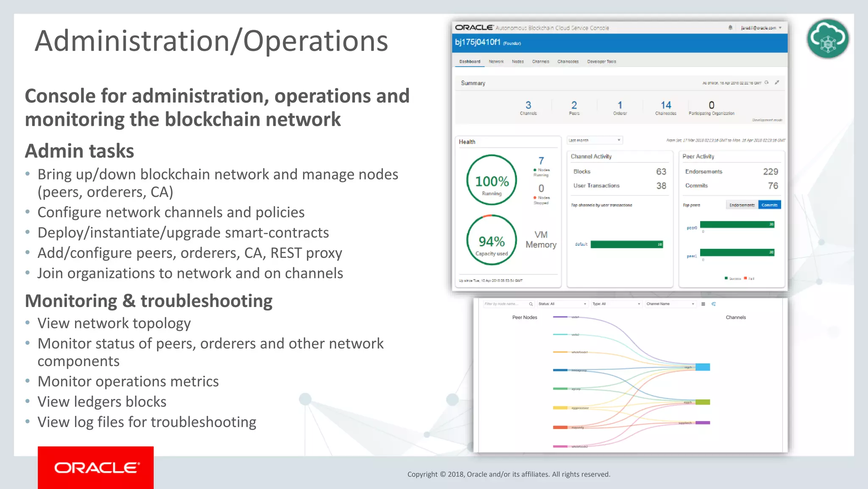Toggle Top peers to Endorsements
The image size is (868, 489).
pos(742,205)
